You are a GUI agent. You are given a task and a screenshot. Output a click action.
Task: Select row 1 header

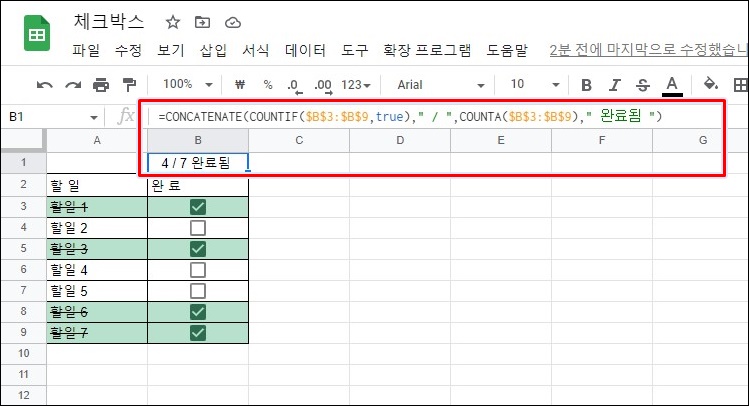point(23,162)
